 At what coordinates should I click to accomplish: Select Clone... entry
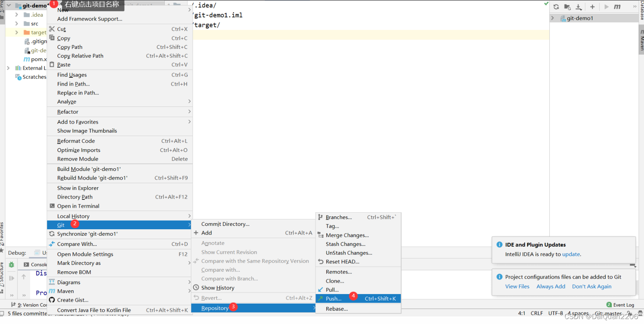[x=358, y=281]
